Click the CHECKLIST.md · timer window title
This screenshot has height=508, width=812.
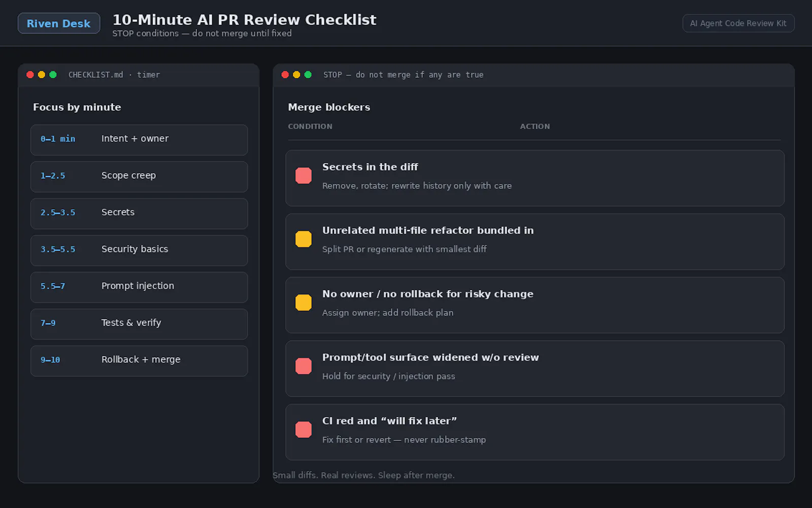[x=114, y=75]
